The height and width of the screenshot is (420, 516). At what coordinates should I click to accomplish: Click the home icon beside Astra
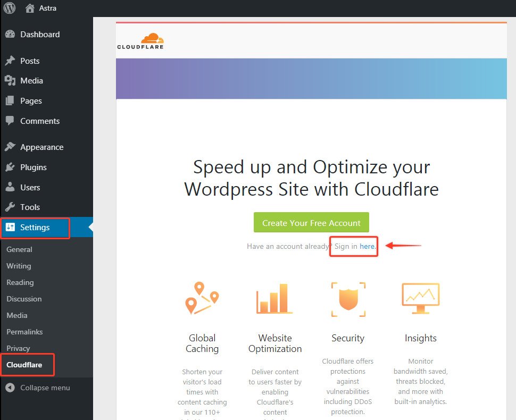pos(30,8)
